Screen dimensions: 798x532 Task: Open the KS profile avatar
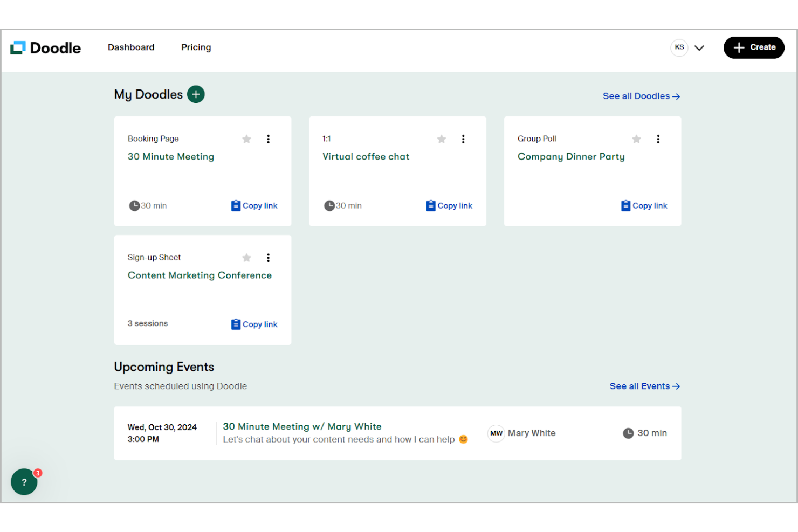679,47
